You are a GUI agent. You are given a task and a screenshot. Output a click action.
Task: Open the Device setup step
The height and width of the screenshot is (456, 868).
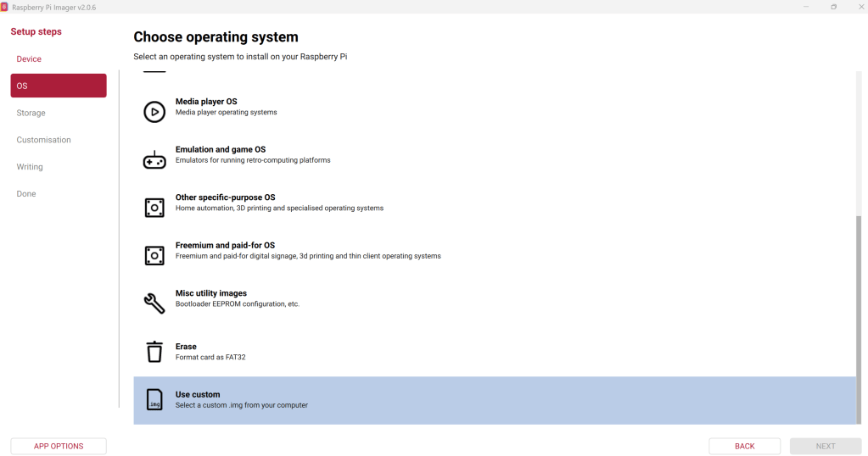pos(29,59)
